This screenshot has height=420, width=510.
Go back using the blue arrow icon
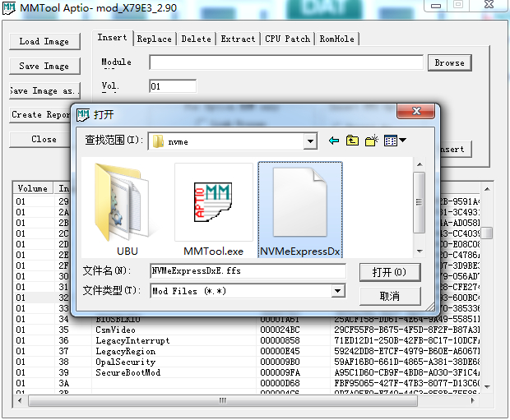[334, 141]
